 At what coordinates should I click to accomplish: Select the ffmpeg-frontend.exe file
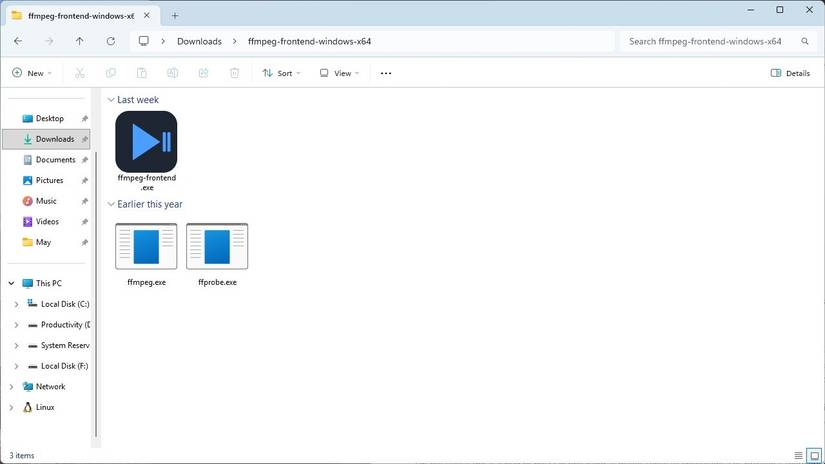(x=146, y=151)
